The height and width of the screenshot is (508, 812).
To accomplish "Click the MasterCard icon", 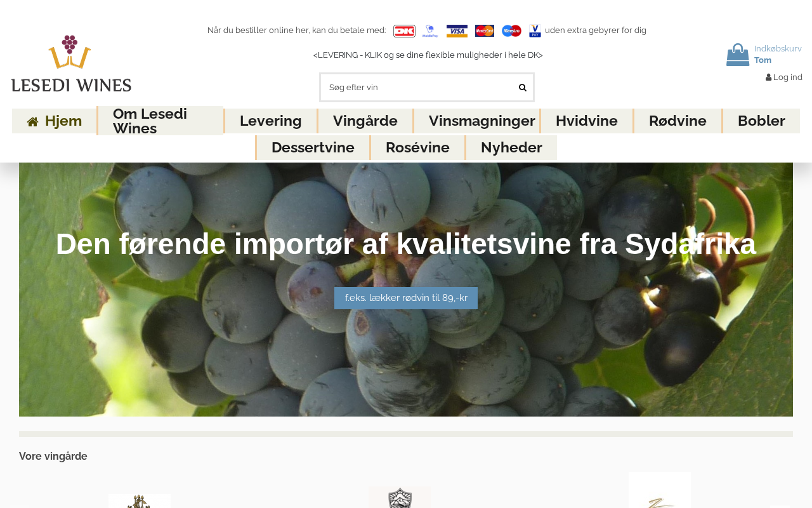I will pyautogui.click(x=485, y=31).
